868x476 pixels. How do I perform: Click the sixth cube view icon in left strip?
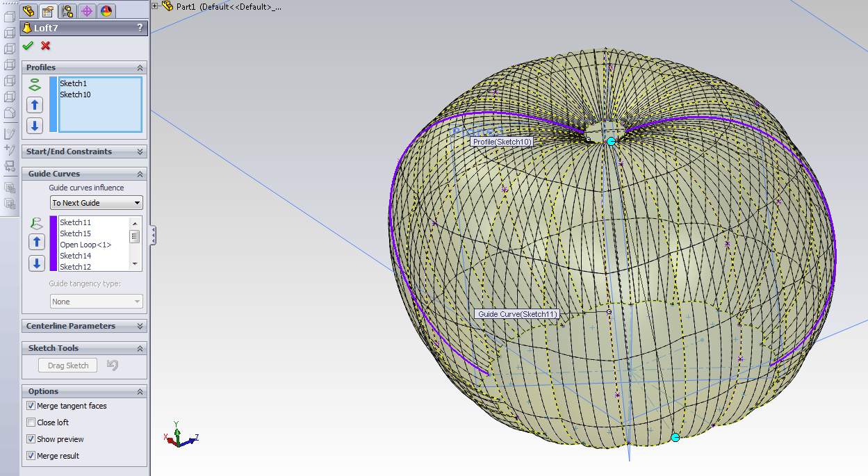[x=10, y=97]
